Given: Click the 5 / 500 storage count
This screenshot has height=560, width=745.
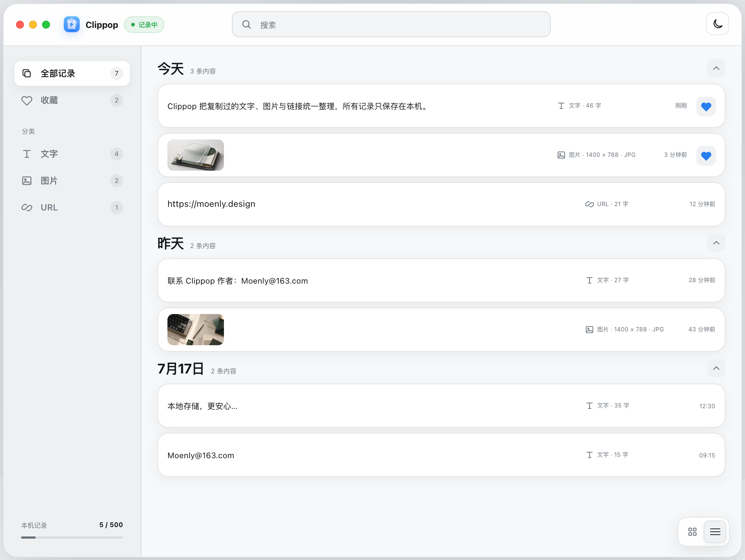Looking at the screenshot, I should pos(111,525).
